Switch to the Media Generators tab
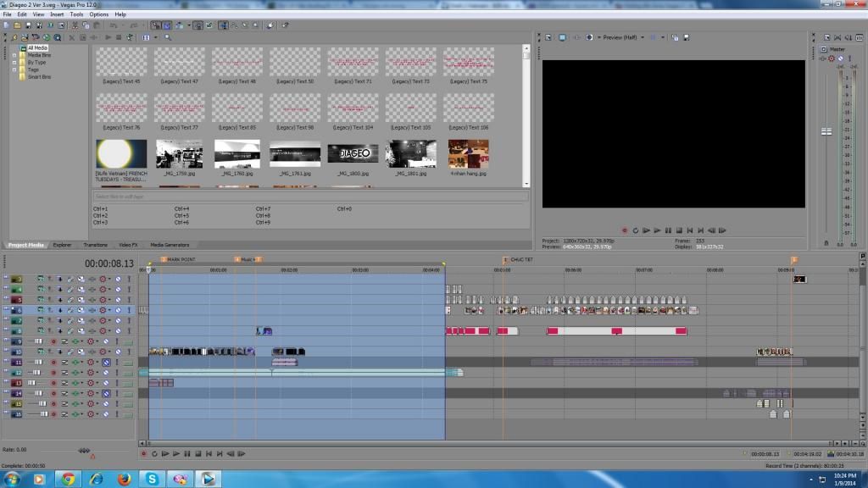868x488 pixels. pos(170,245)
